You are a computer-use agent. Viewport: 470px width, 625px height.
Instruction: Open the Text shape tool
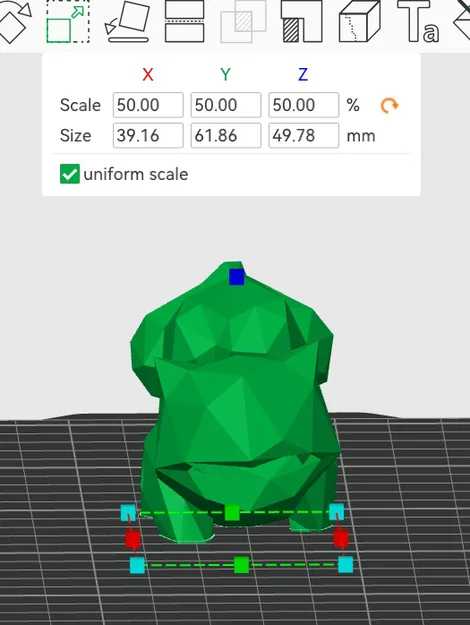(417, 21)
